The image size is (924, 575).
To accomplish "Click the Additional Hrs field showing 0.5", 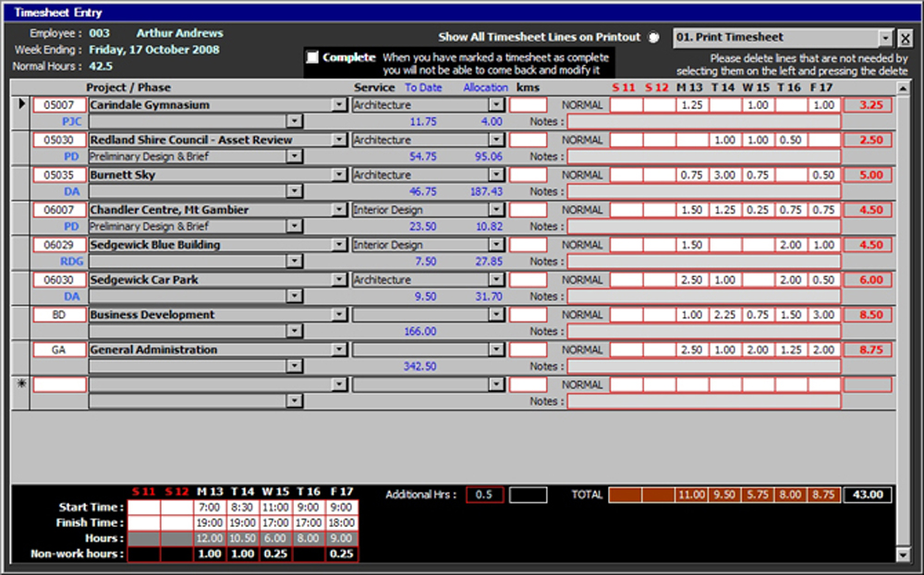I will click(x=484, y=495).
